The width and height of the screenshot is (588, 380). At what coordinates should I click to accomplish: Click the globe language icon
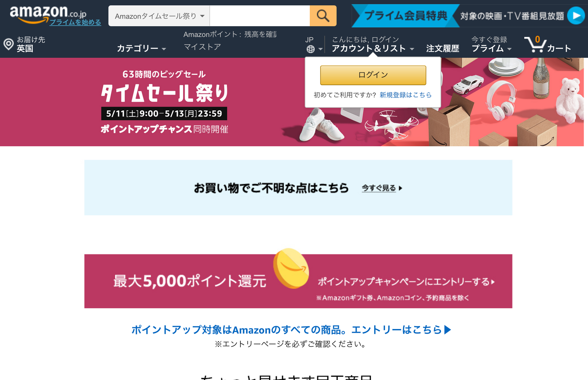(x=310, y=49)
